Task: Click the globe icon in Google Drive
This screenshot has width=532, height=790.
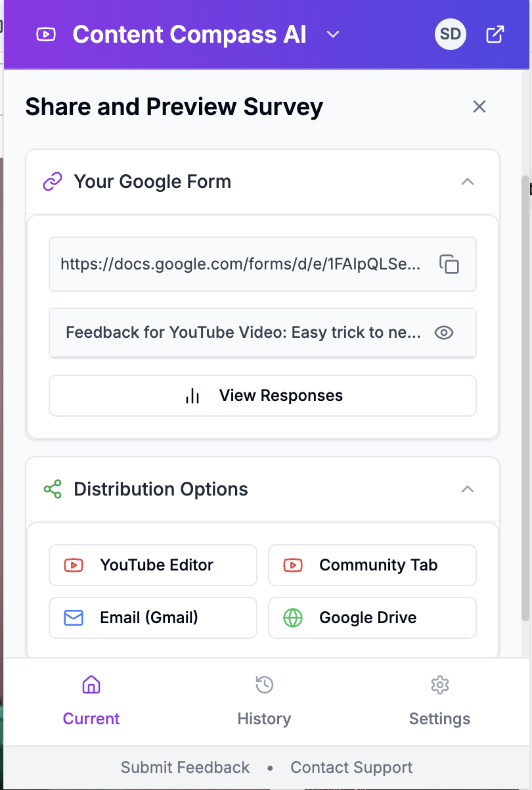Action: click(293, 618)
